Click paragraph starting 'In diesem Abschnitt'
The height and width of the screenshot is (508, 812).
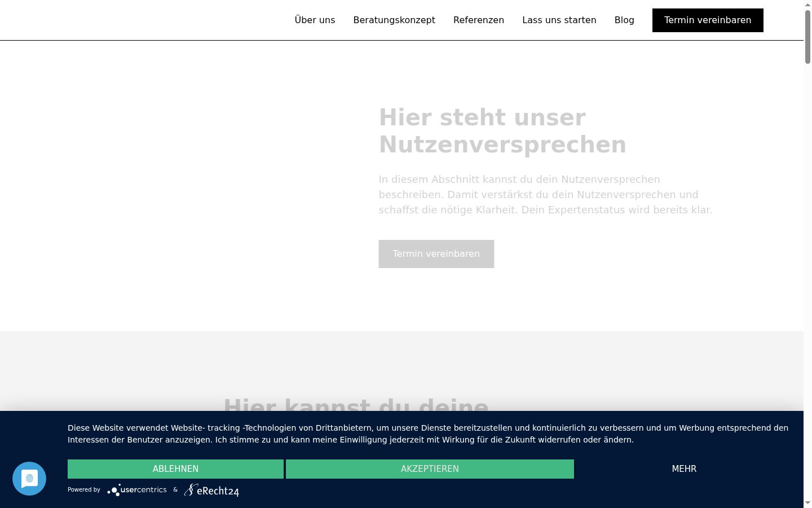pyautogui.click(x=545, y=195)
